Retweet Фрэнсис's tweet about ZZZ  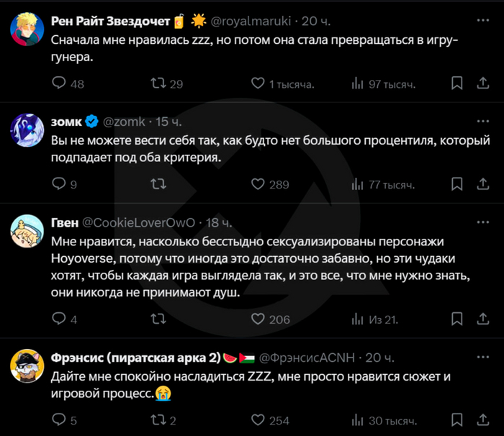(158, 420)
